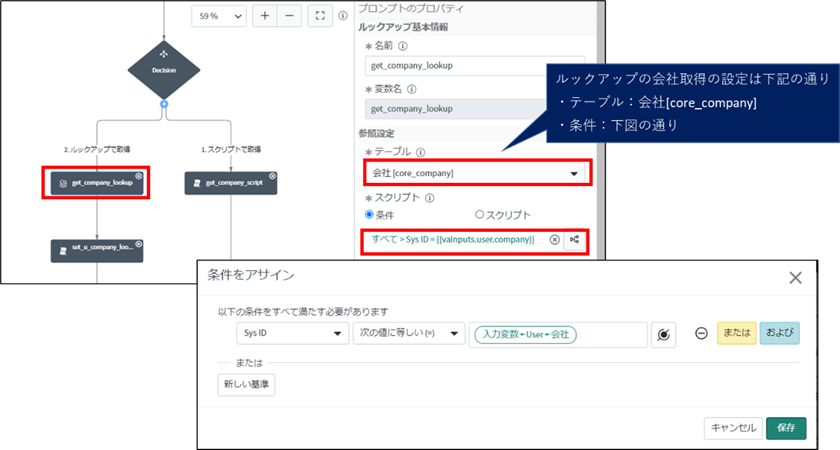
Task: Click the 1.スクリプトで取得 branch label
Action: point(231,149)
